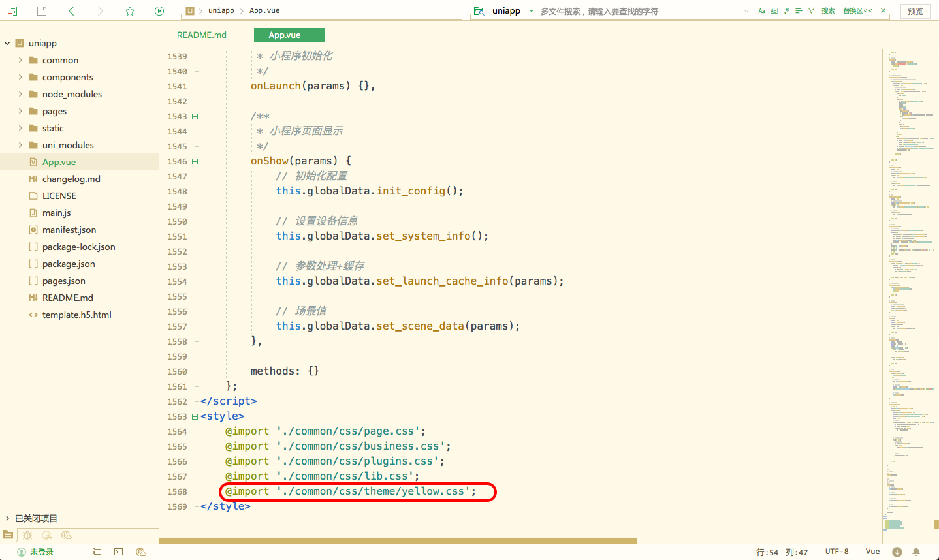Viewport: 939px width, 560px height.
Task: Select App.vue in the project tree
Action: pyautogui.click(x=79, y=162)
